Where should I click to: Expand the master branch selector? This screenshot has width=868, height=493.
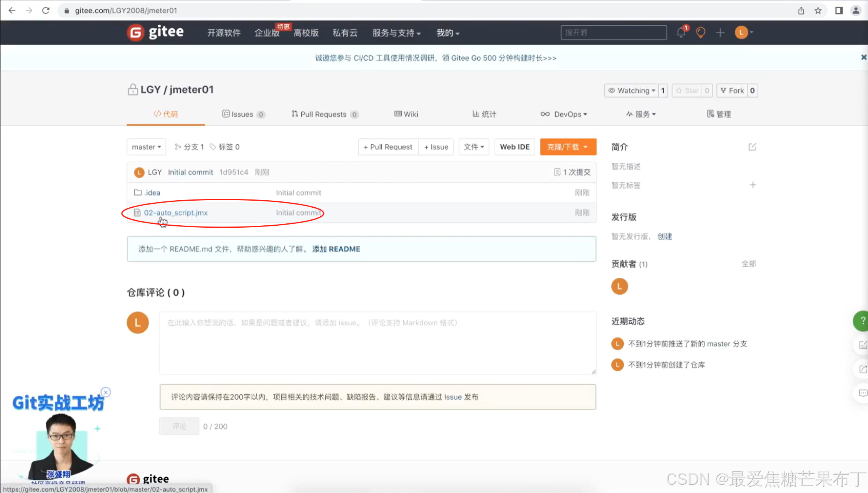coord(146,147)
